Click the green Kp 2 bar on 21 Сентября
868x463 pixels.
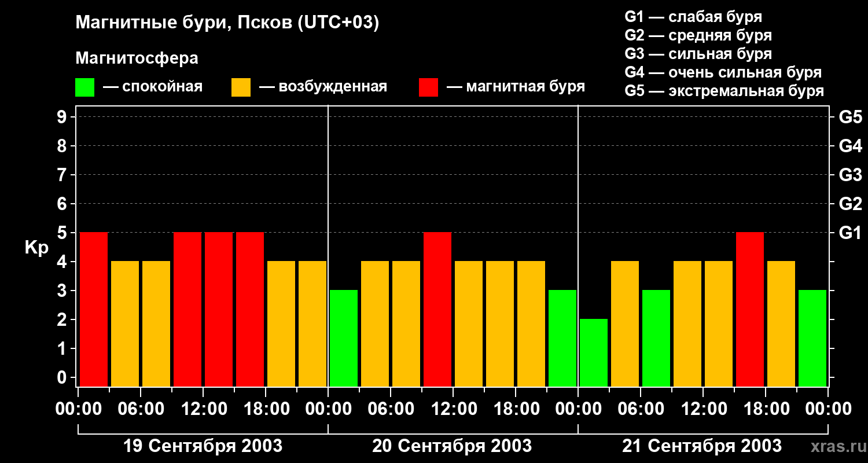[x=594, y=352]
